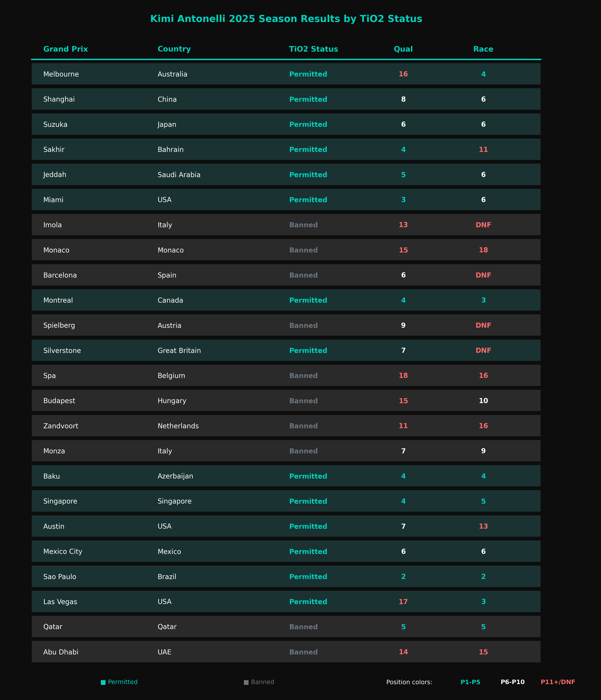The height and width of the screenshot is (700, 601).
Task: Click the Race column header
Action: click(x=483, y=49)
